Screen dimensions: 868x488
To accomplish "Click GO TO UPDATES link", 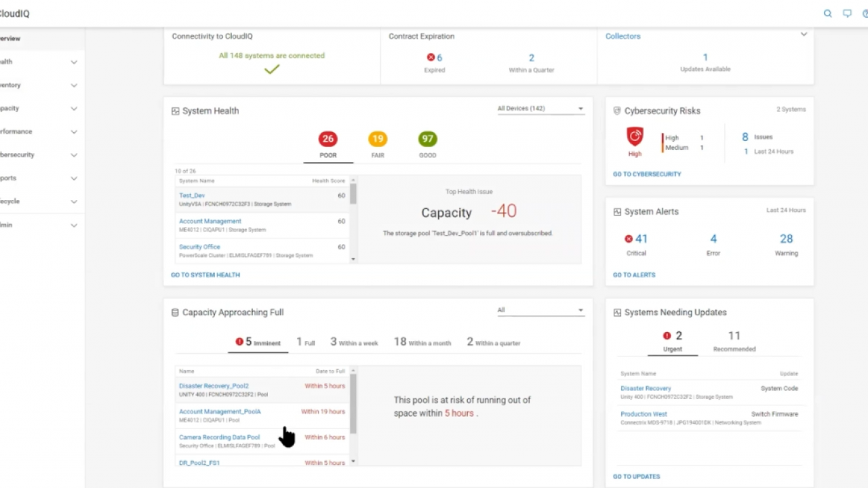I will point(636,476).
